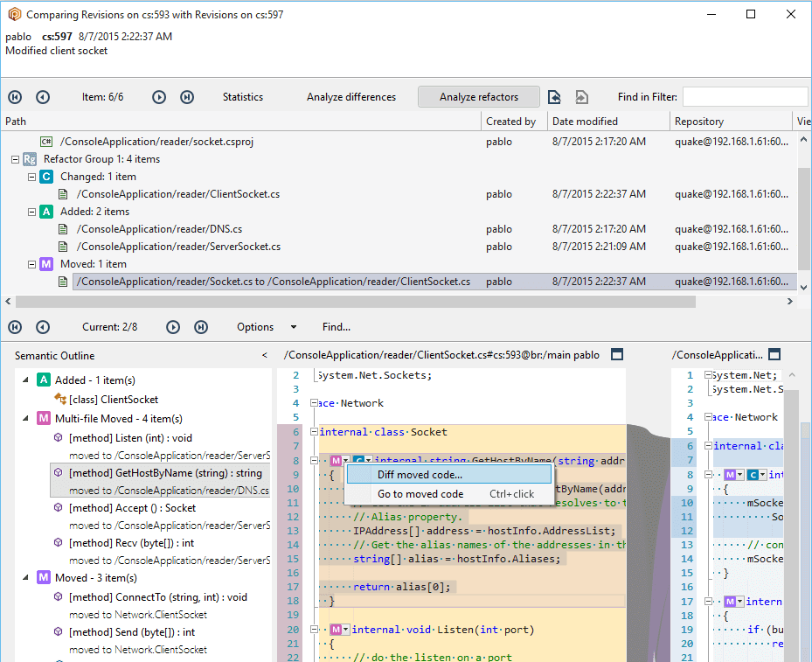The width and height of the screenshot is (812, 662).
Task: Click the M icon on line 20 Listen method
Action: [337, 630]
